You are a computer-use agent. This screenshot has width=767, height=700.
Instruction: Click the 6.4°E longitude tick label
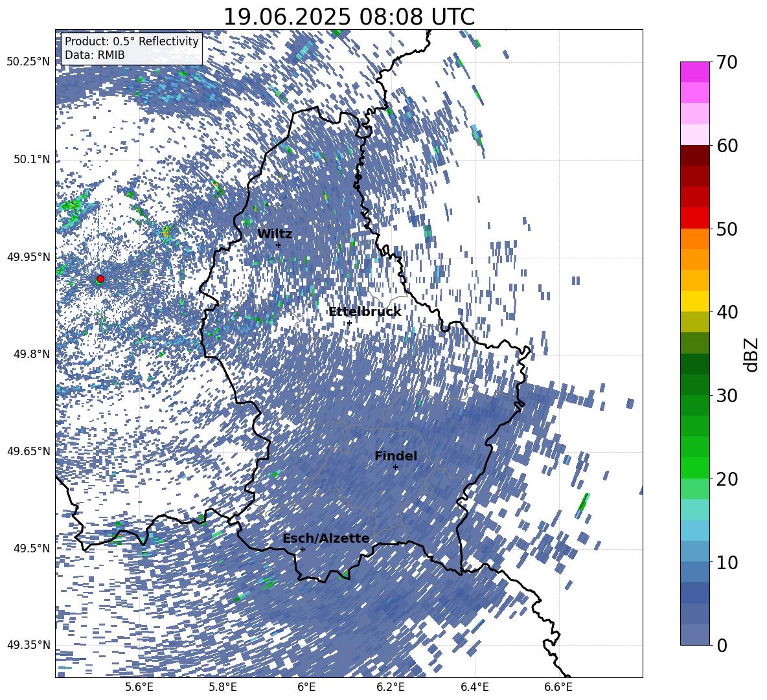pyautogui.click(x=474, y=687)
